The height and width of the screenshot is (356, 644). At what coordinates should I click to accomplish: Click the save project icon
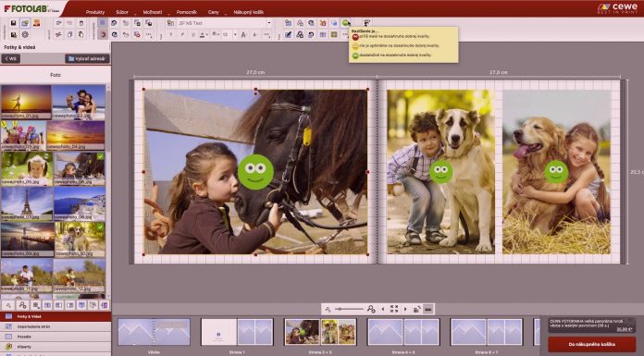(14, 23)
